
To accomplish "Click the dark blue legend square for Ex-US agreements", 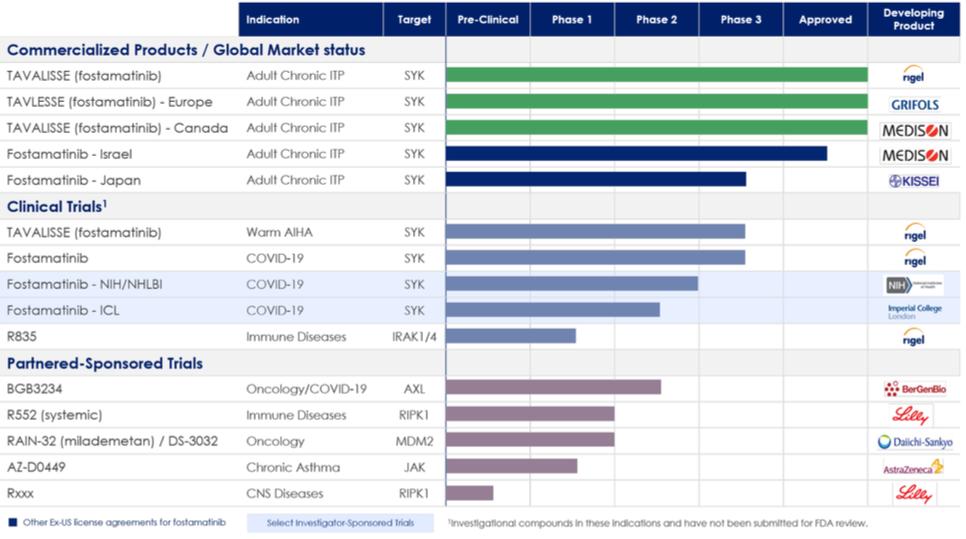I will [13, 522].
